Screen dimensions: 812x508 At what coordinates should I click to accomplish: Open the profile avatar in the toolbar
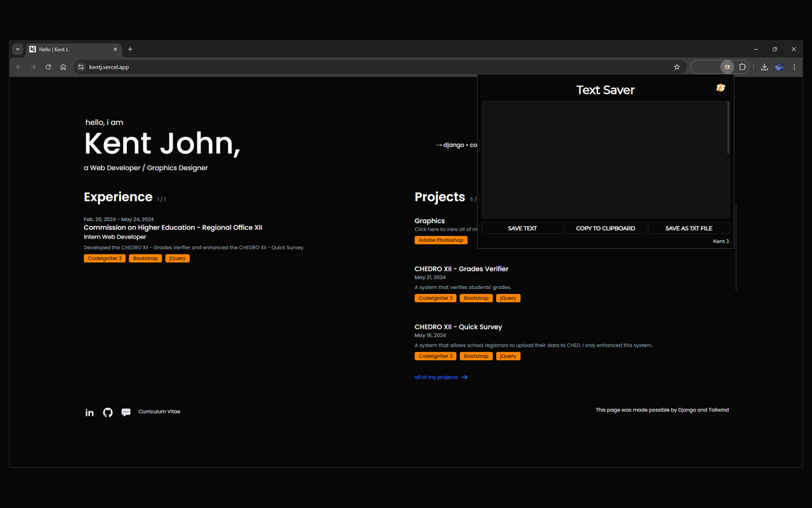click(x=779, y=67)
